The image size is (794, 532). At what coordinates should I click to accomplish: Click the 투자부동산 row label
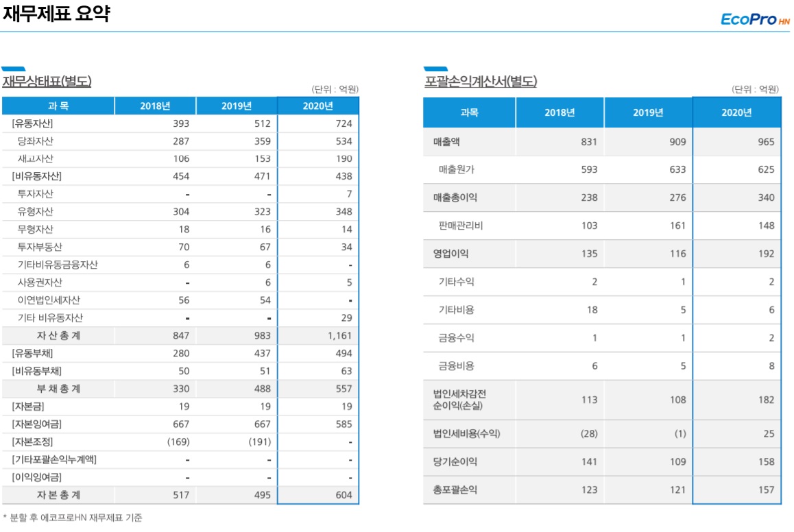pos(40,247)
